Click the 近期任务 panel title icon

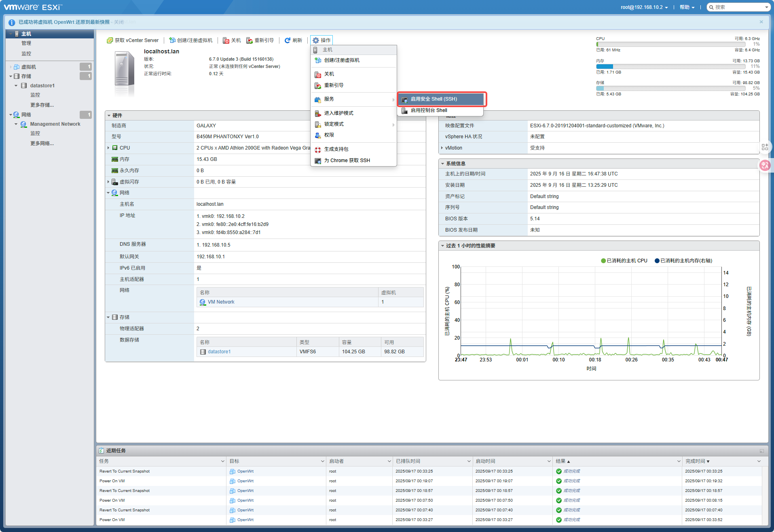coord(101,451)
